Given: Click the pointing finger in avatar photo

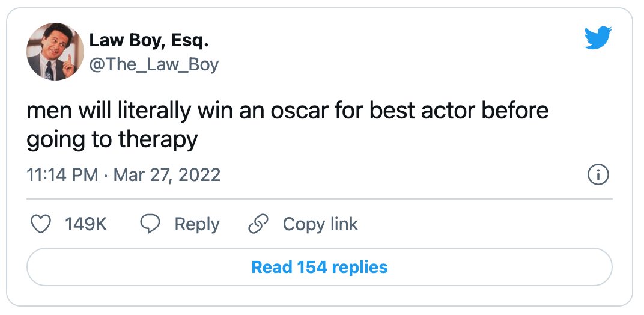Looking at the screenshot, I should point(69,65).
